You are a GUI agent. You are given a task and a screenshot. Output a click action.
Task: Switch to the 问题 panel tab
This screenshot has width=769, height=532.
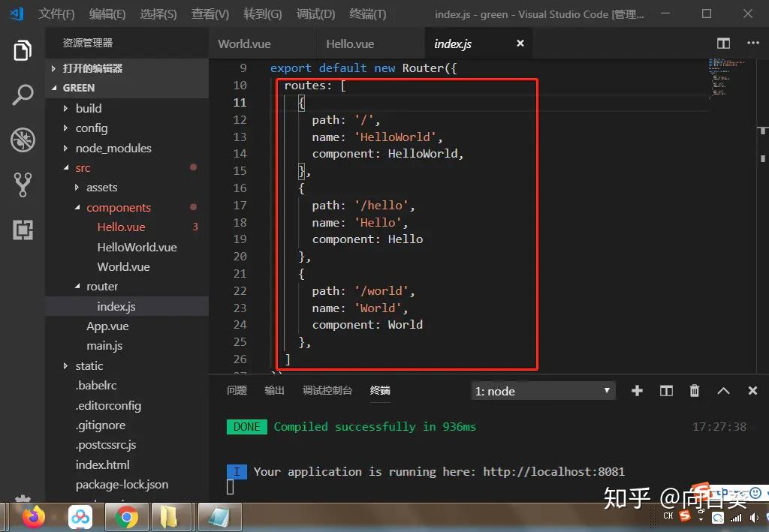[237, 390]
